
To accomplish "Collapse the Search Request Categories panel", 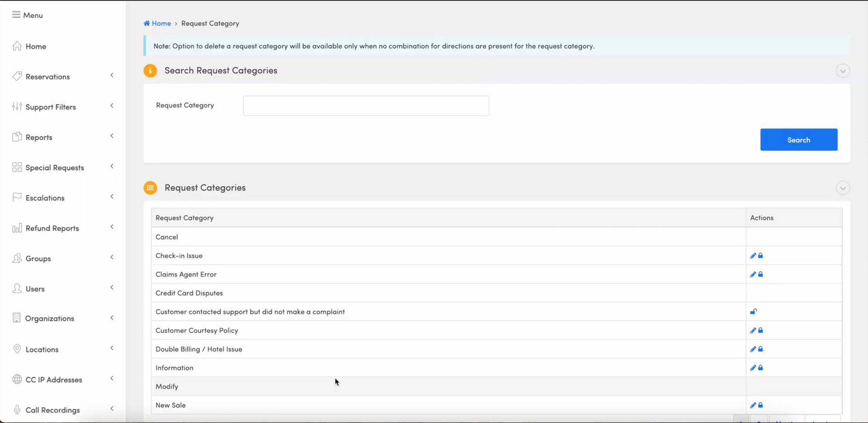I will pyautogui.click(x=842, y=71).
